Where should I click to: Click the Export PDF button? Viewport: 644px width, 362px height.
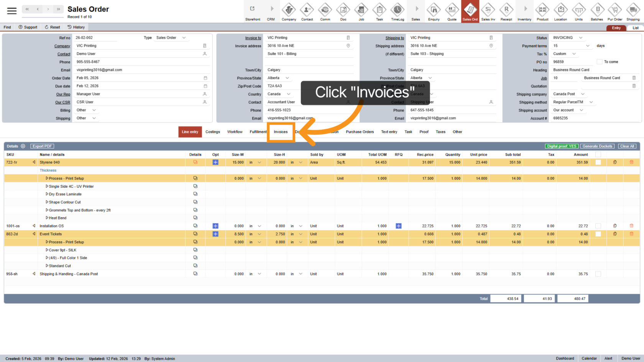pyautogui.click(x=42, y=146)
